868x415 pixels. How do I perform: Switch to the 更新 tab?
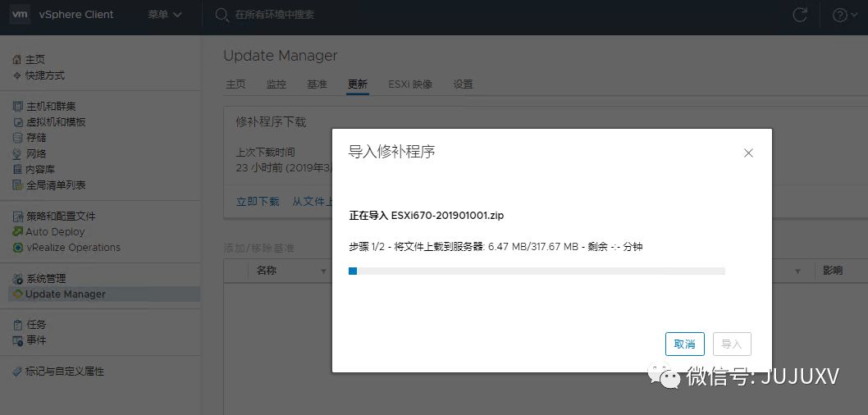tap(358, 84)
